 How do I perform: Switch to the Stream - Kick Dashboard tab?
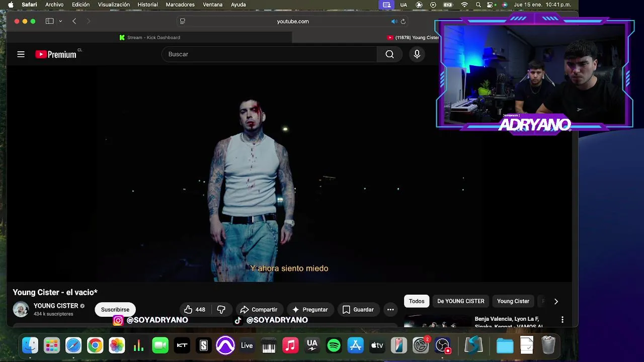[149, 37]
